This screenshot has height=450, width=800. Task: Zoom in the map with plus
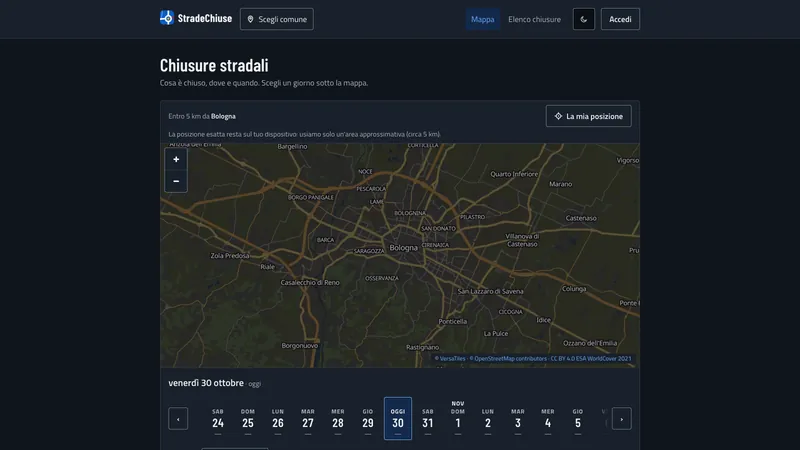[176, 159]
